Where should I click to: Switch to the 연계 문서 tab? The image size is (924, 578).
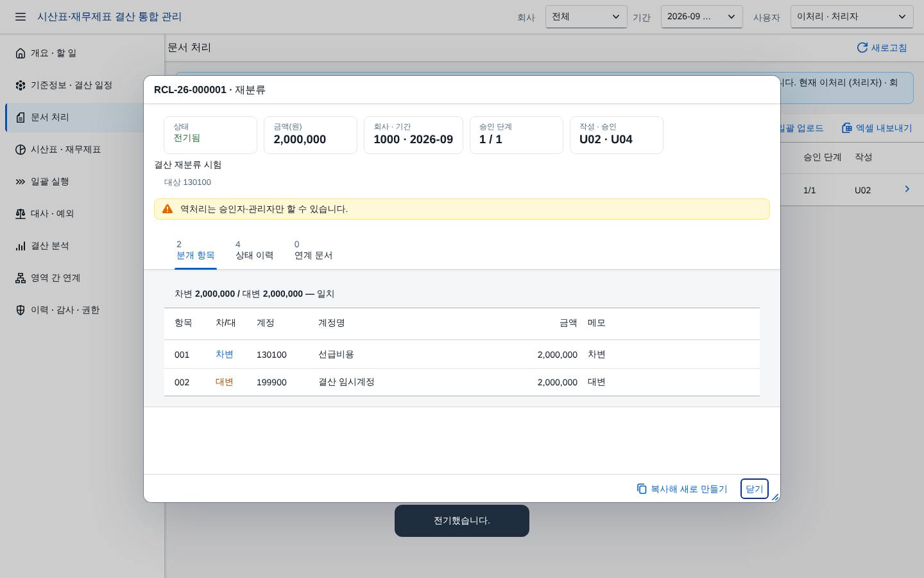(x=313, y=250)
